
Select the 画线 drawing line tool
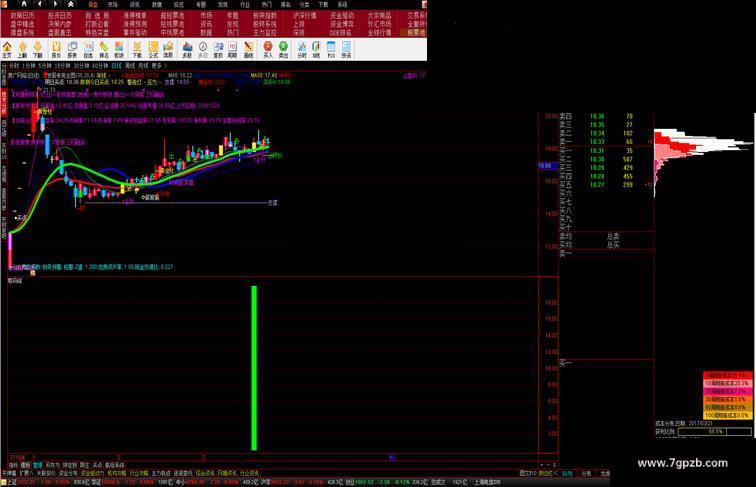[248, 50]
